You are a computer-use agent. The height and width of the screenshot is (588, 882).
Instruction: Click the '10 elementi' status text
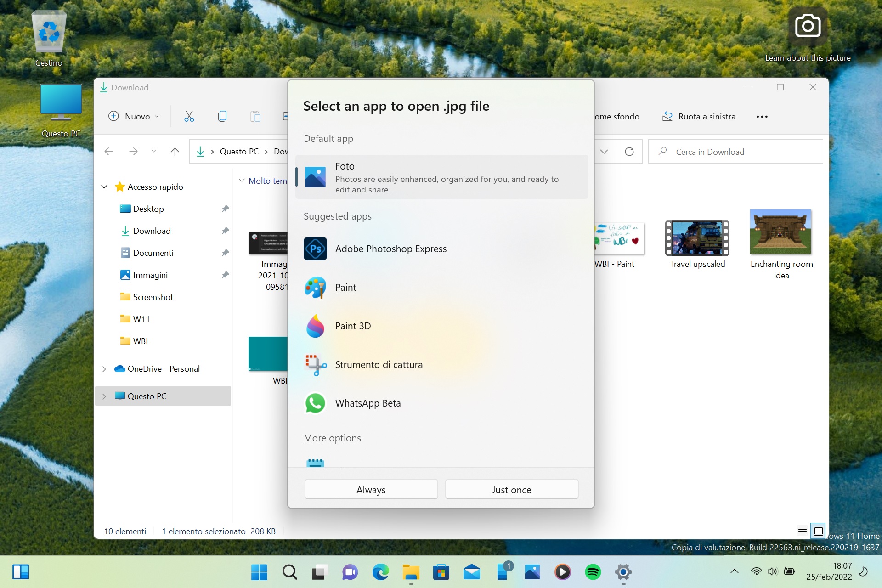coord(125,531)
